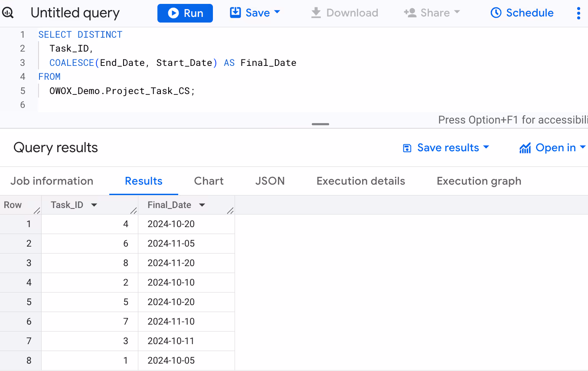Click the Final_Date column resize handle

[230, 211]
